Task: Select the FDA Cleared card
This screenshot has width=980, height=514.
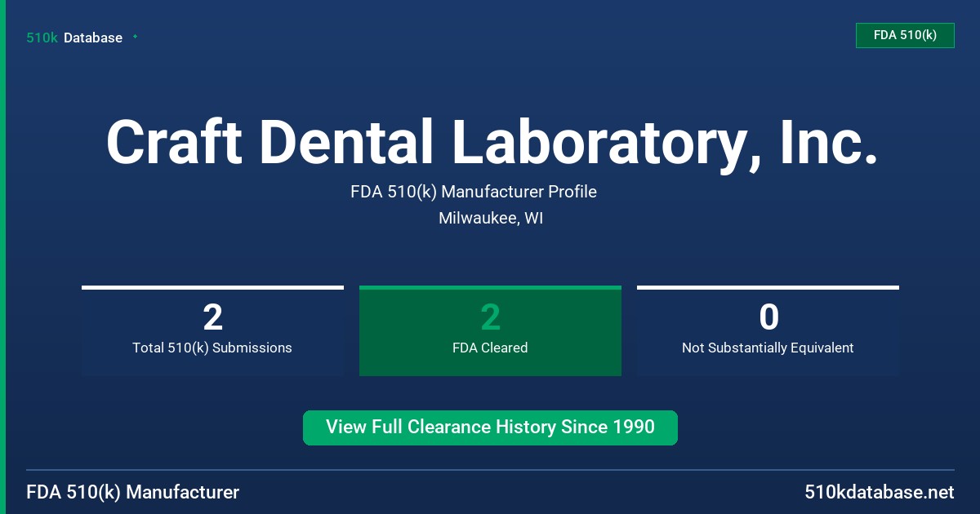Action: [x=490, y=330]
